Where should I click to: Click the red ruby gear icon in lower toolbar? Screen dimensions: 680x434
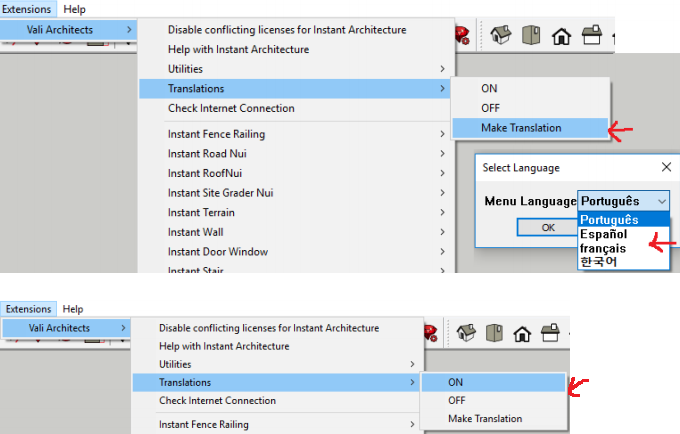431,333
